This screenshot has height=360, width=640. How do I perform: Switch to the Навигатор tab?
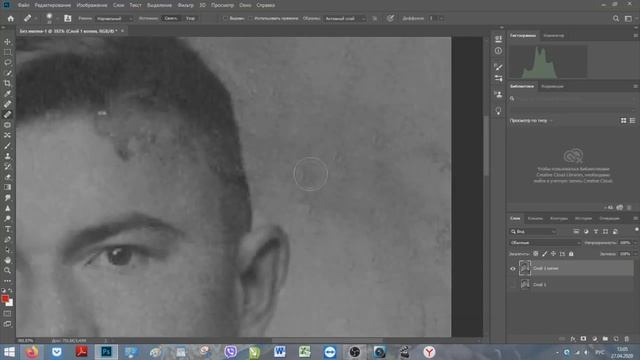(554, 36)
